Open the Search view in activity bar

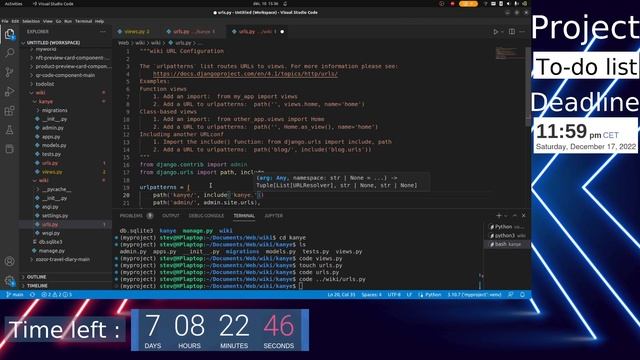point(9,53)
